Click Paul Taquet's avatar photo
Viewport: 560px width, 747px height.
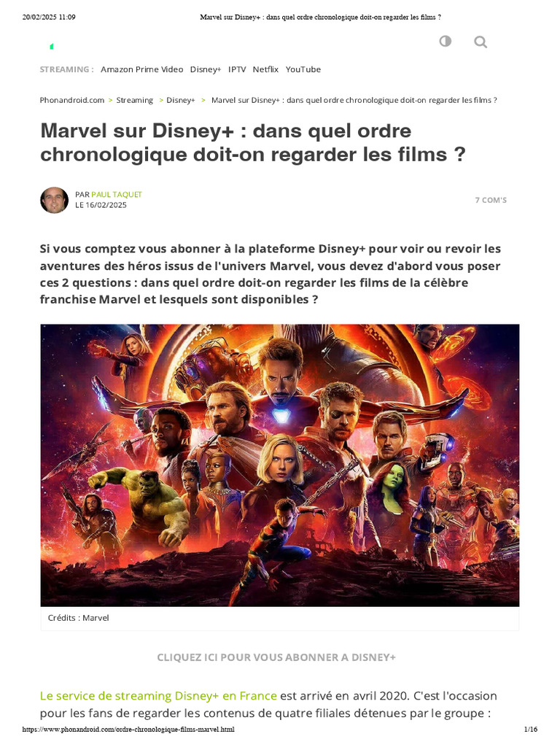pos(54,200)
